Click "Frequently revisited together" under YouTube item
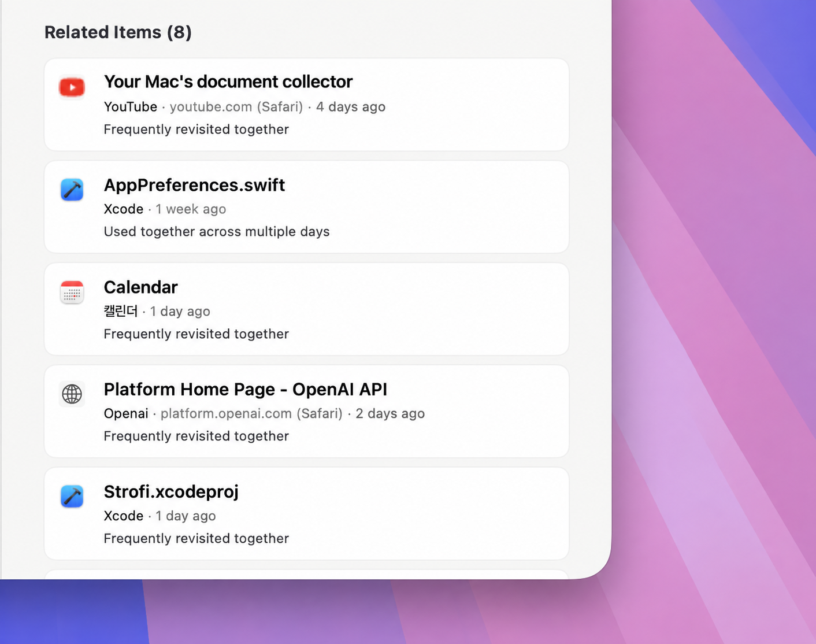Image resolution: width=816 pixels, height=644 pixels. click(196, 129)
